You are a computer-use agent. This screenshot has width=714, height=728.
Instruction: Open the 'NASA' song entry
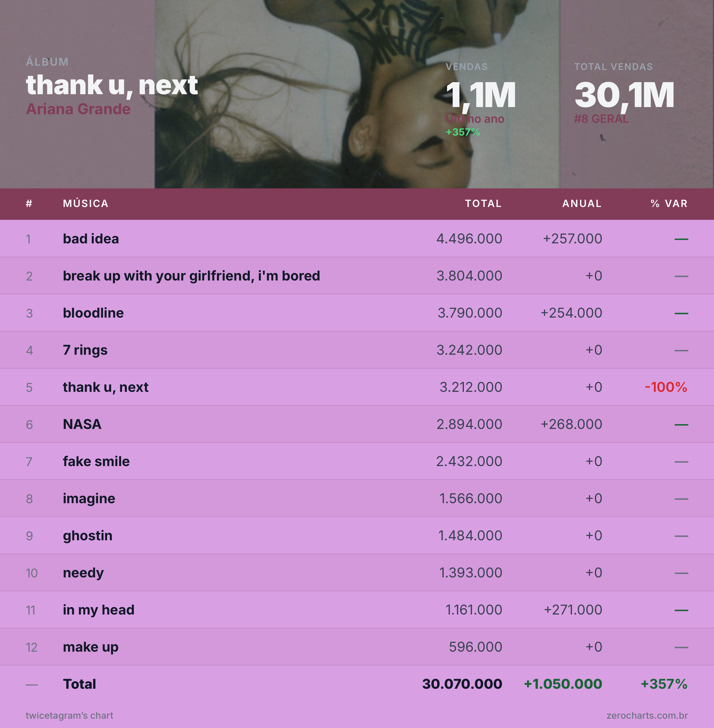click(82, 424)
